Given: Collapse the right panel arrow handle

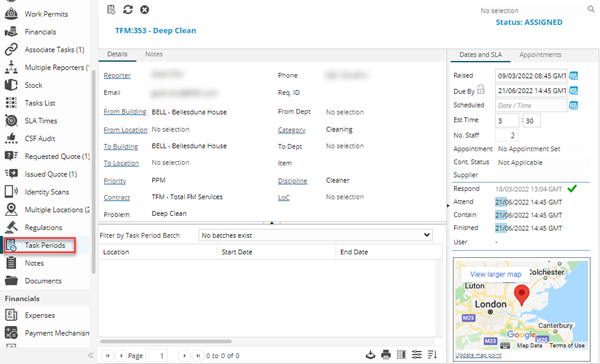Looking at the screenshot, I should [448, 206].
